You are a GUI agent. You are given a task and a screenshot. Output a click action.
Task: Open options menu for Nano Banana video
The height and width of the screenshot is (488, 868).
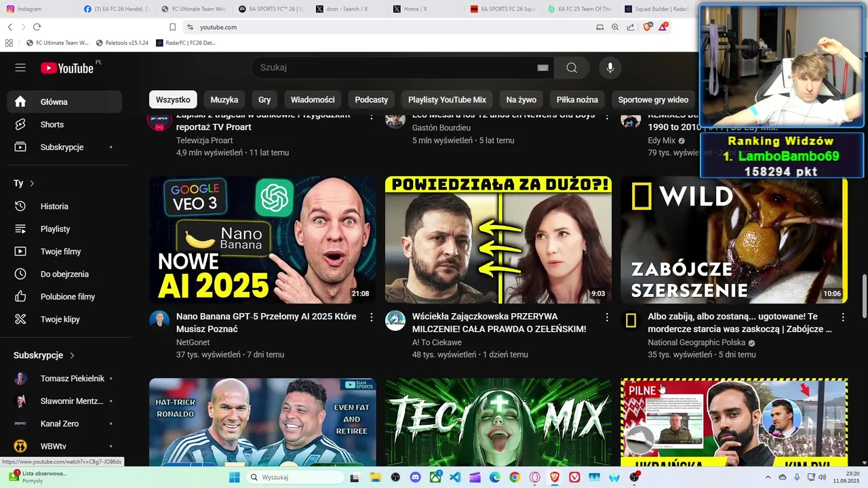[x=371, y=317]
